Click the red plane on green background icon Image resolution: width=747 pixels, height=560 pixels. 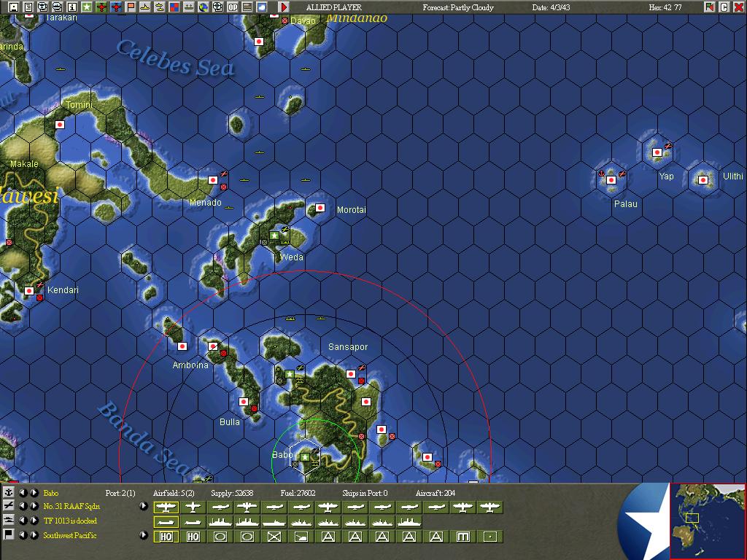click(101, 7)
